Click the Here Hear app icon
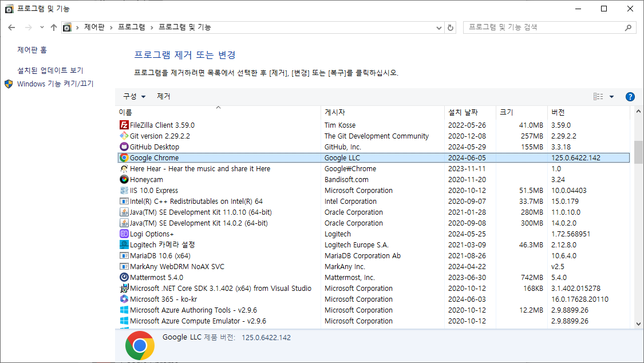Viewport: 644px width, 363px height. click(124, 168)
